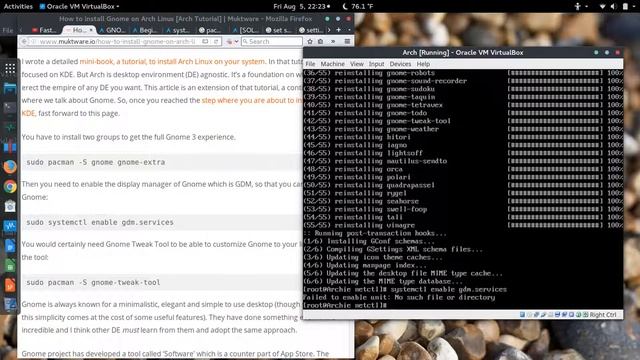Open a new Firefox tab with plus
Viewport: 640px width, 360px height.
(338, 30)
